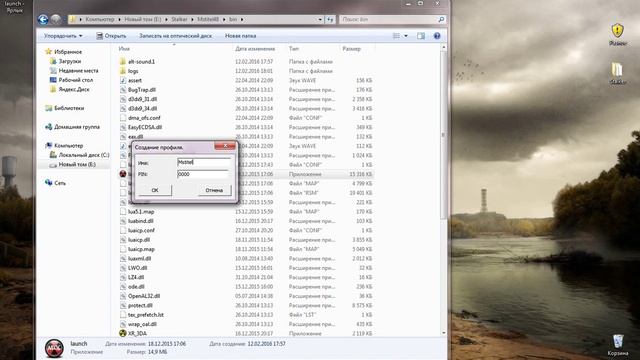The height and width of the screenshot is (360, 640).
Task: Click the Открыть toolbar button
Action: tap(111, 36)
